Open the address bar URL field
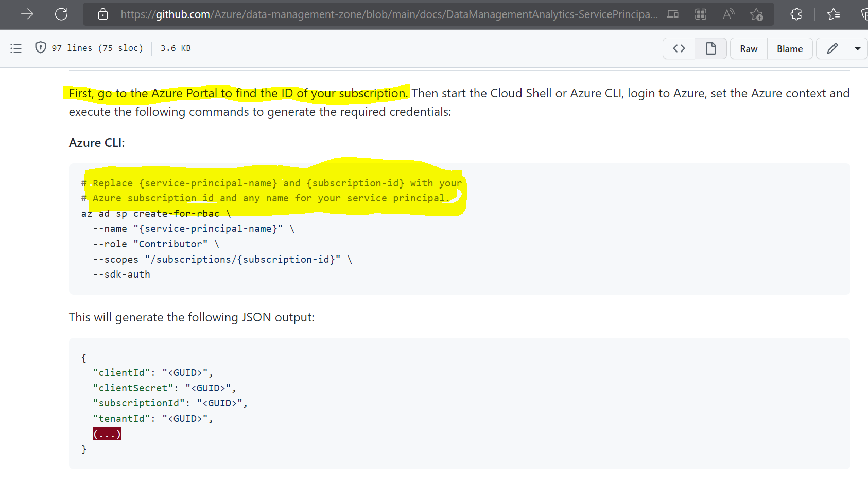 (x=360, y=14)
